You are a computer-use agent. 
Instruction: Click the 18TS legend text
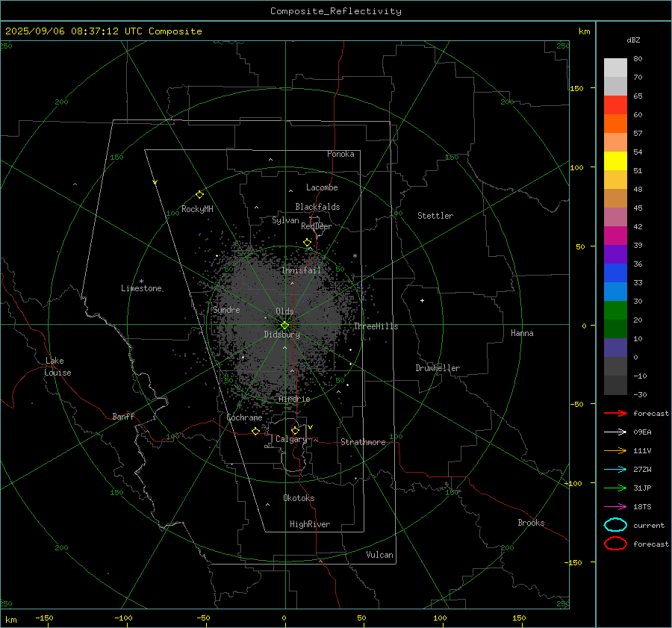642,507
